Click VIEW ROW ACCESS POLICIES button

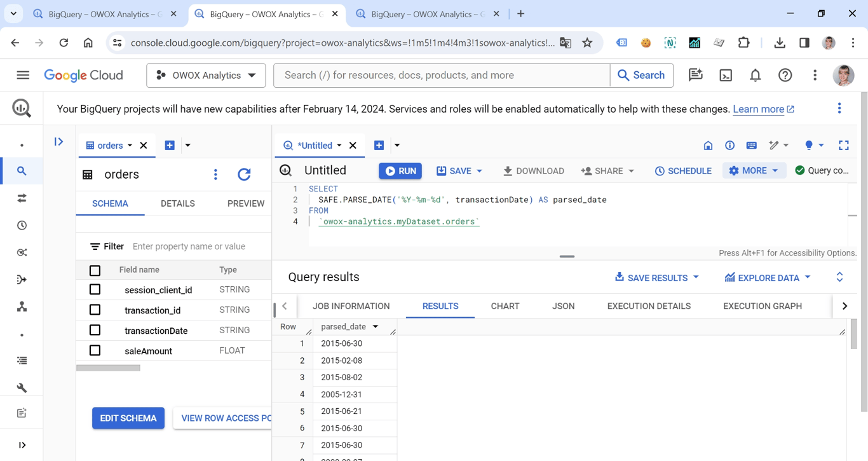click(x=222, y=418)
